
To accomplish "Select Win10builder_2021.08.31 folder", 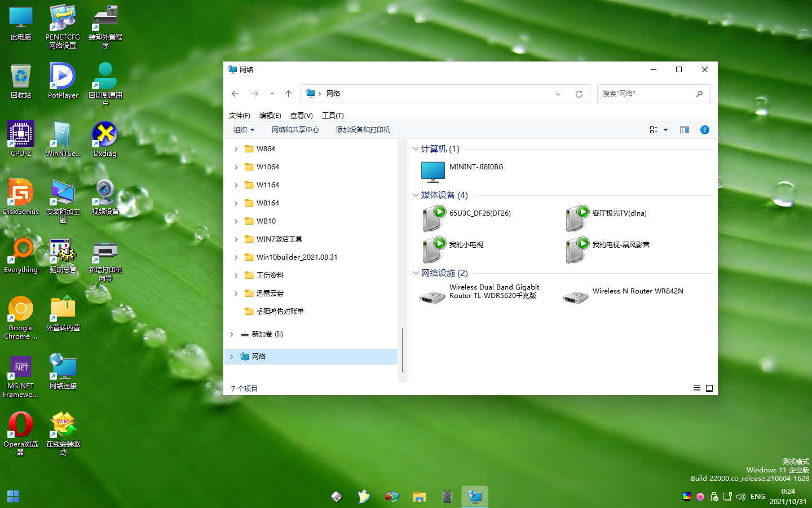I will (291, 257).
